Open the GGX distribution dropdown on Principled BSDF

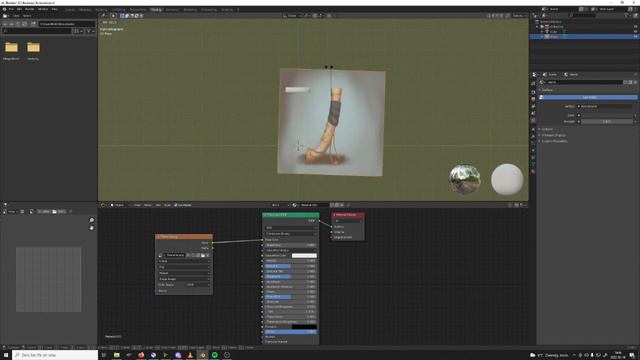tap(291, 227)
